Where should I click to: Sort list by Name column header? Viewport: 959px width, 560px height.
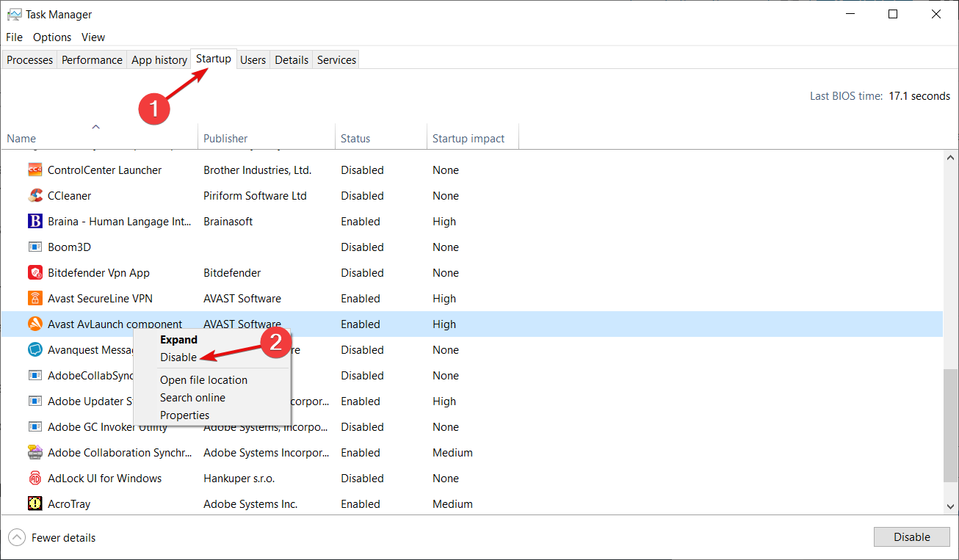[x=22, y=139]
